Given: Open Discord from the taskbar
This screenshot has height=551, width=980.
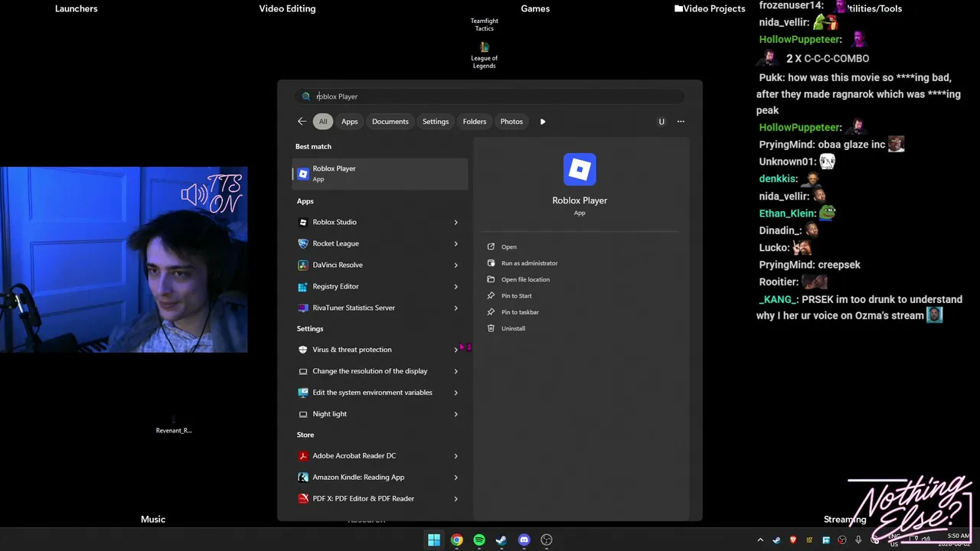Looking at the screenshot, I should pyautogui.click(x=524, y=540).
